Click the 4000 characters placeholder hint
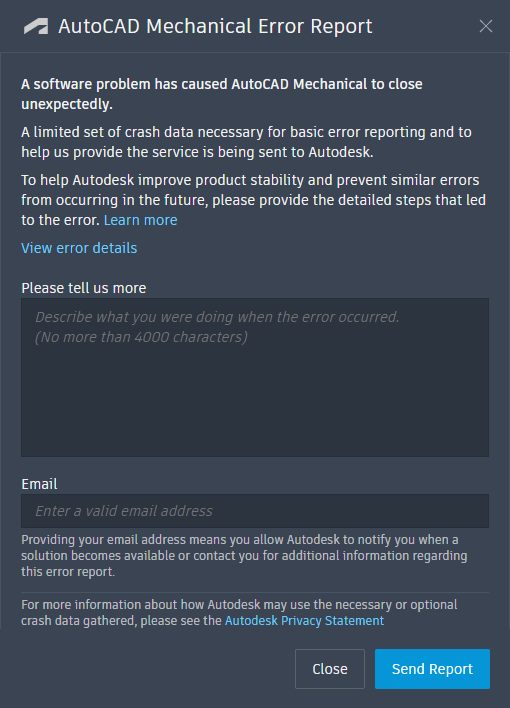 coord(141,337)
